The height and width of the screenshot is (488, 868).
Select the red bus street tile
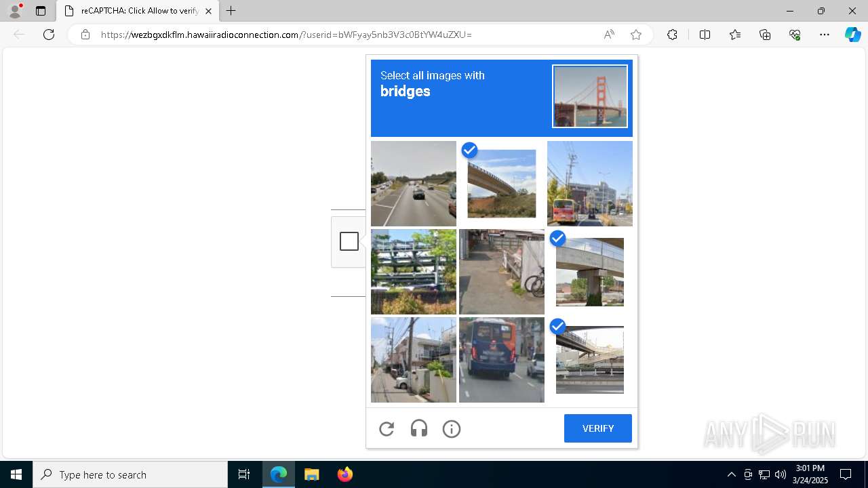coord(590,184)
